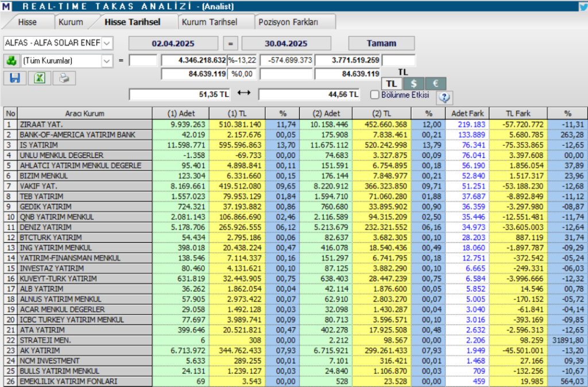Select the ALB YATIRIM row

(x=296, y=289)
